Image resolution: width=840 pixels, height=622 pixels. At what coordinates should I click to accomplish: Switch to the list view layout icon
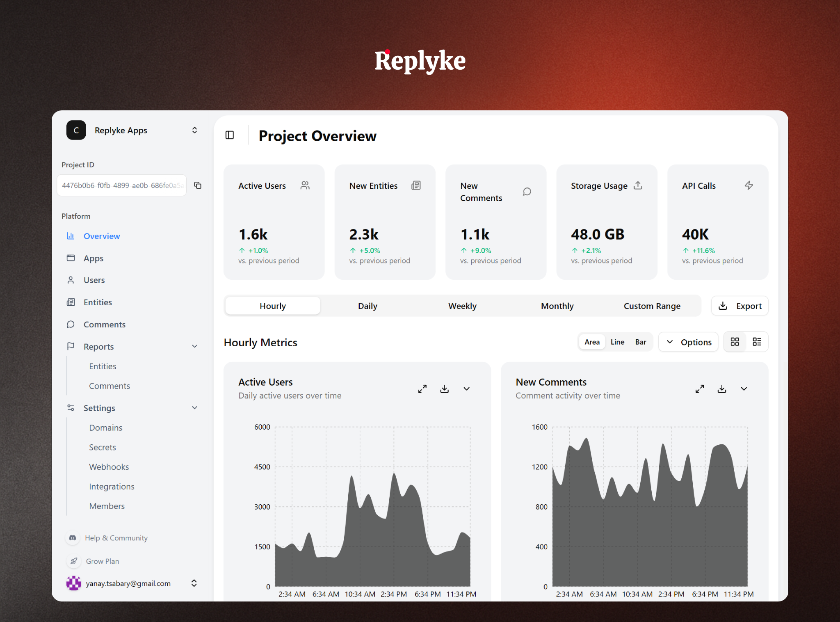[x=757, y=341]
